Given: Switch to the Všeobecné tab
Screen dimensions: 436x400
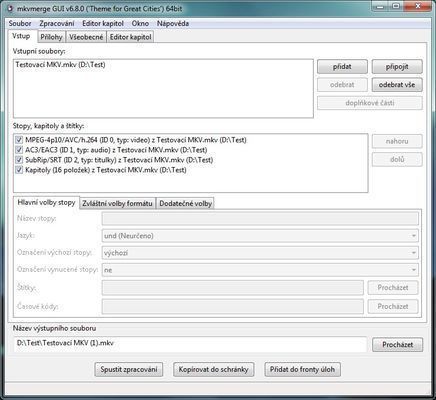Looking at the screenshot, I should click(x=86, y=37).
